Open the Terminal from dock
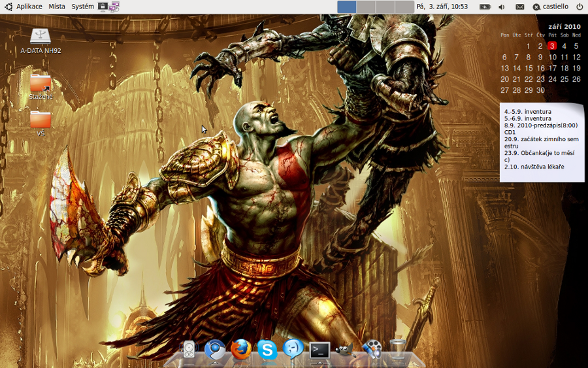588x368 pixels. [x=319, y=350]
